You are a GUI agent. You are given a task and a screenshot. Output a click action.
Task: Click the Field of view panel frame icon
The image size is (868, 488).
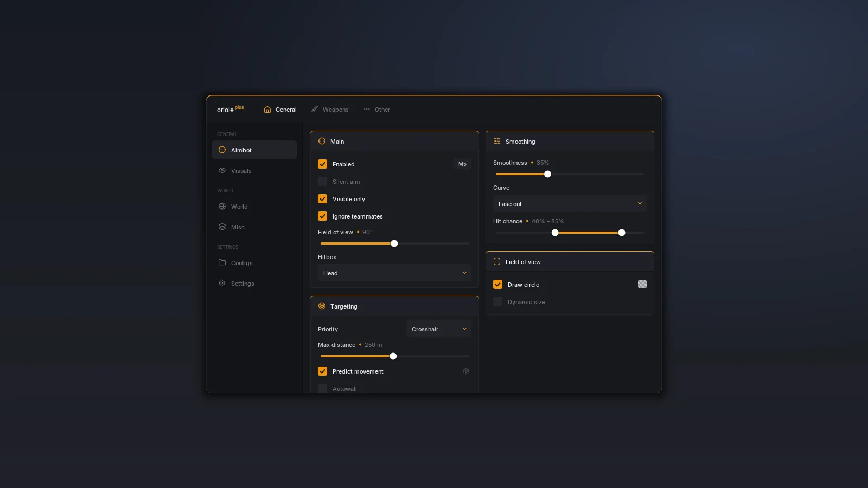pyautogui.click(x=497, y=261)
